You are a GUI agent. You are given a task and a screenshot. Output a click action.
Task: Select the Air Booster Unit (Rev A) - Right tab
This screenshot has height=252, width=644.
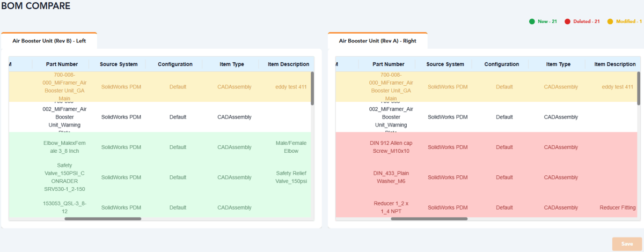pos(378,41)
